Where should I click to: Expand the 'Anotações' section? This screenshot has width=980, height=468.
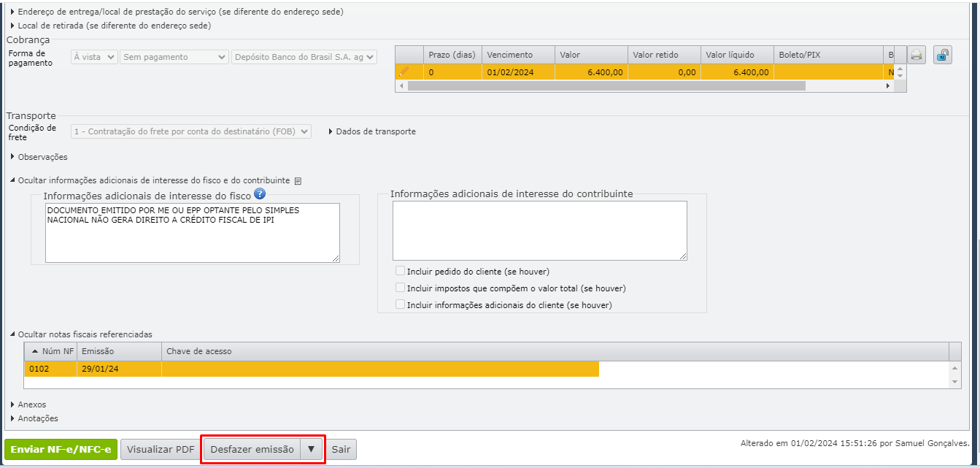pyautogui.click(x=34, y=418)
